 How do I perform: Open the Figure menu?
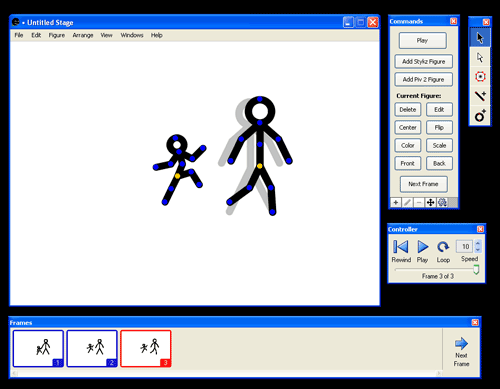[x=57, y=35]
